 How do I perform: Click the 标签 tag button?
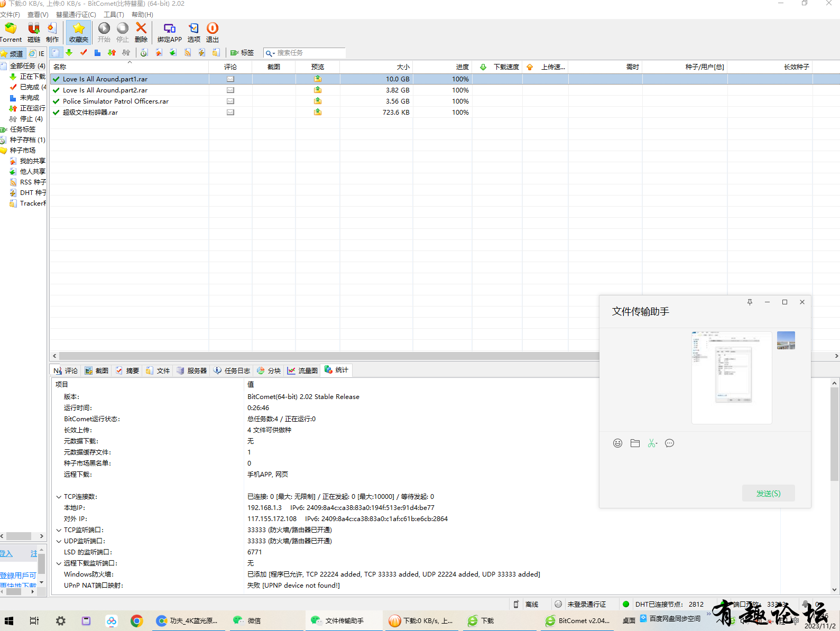pyautogui.click(x=242, y=53)
